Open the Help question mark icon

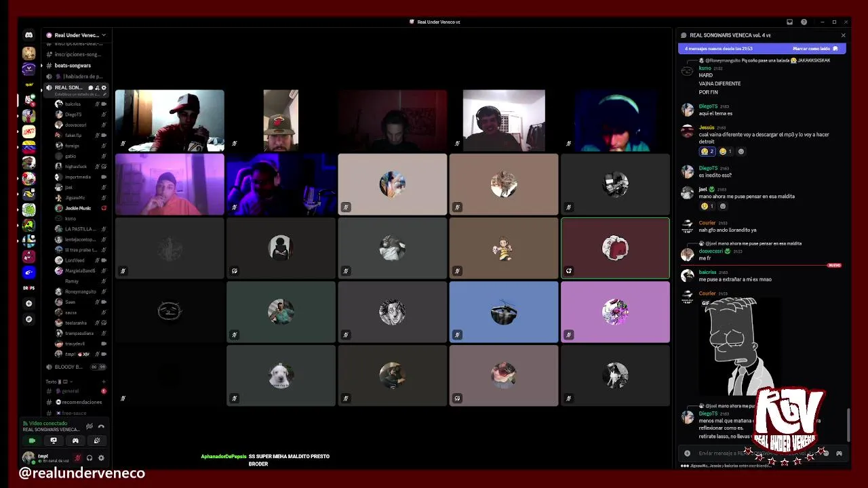click(804, 22)
